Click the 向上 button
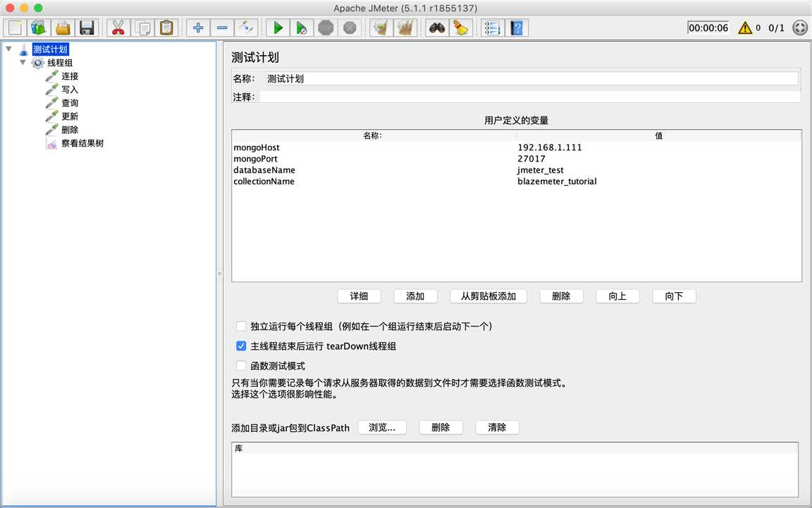The image size is (812, 508). [x=617, y=296]
